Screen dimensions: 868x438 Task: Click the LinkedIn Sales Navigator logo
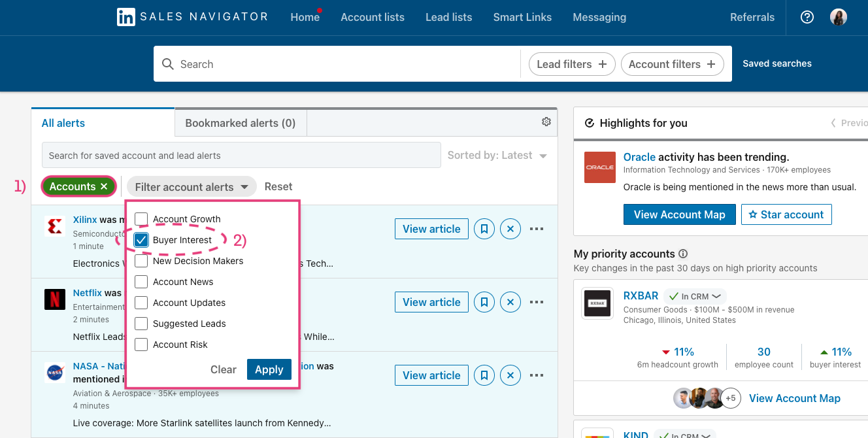[x=192, y=17]
